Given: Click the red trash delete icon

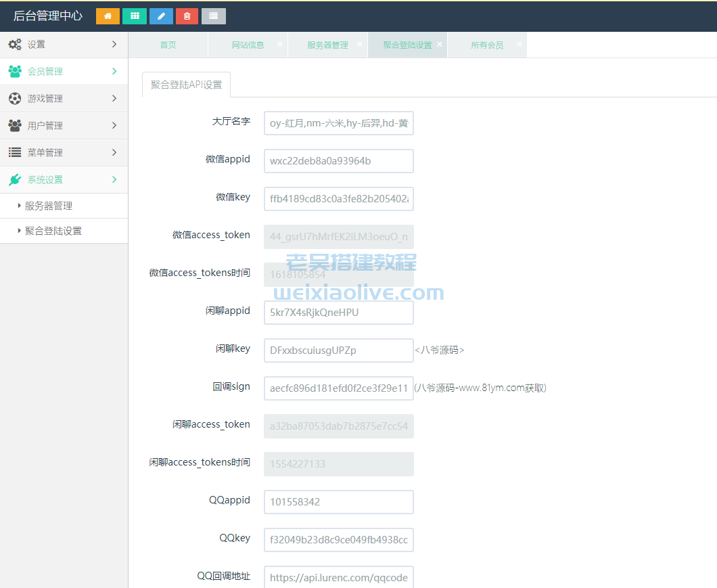Looking at the screenshot, I should [187, 16].
